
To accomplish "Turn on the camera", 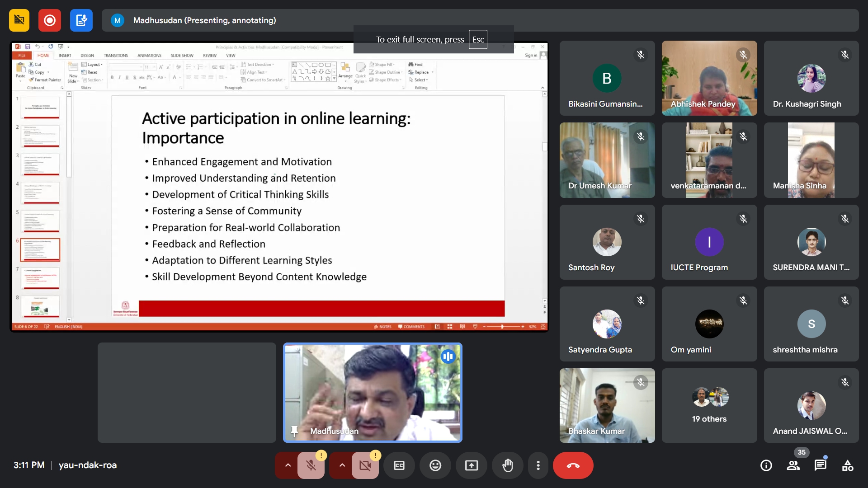I will click(x=365, y=465).
